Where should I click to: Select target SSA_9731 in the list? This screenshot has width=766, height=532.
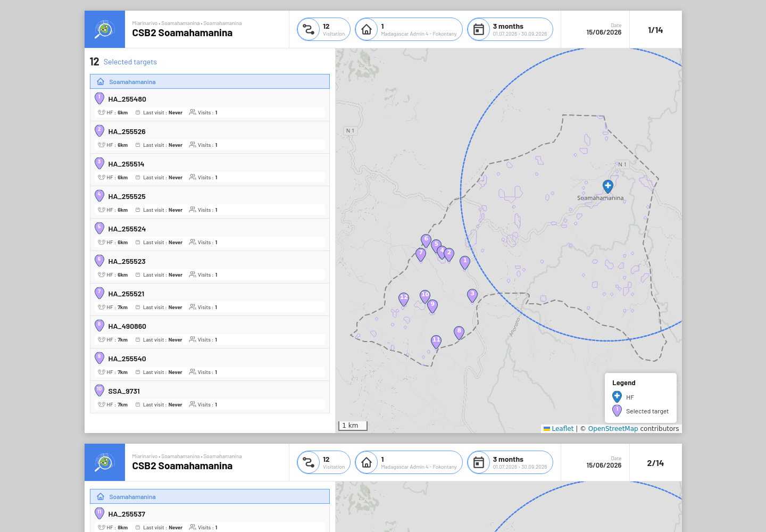(x=210, y=397)
